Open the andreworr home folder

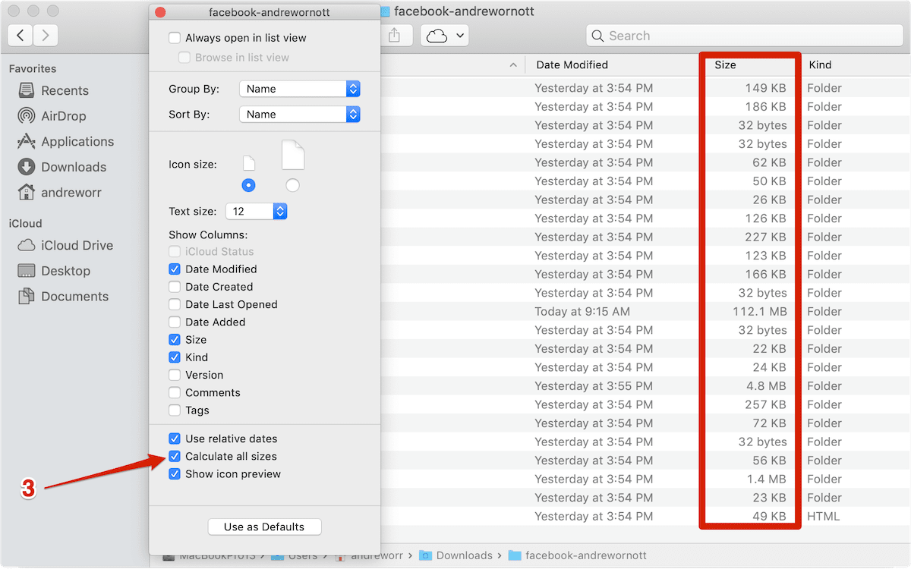click(71, 192)
